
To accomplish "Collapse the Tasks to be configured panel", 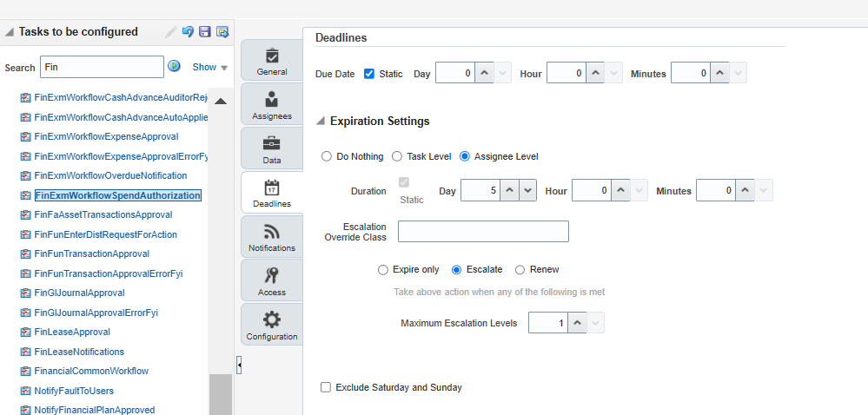I will [10, 32].
